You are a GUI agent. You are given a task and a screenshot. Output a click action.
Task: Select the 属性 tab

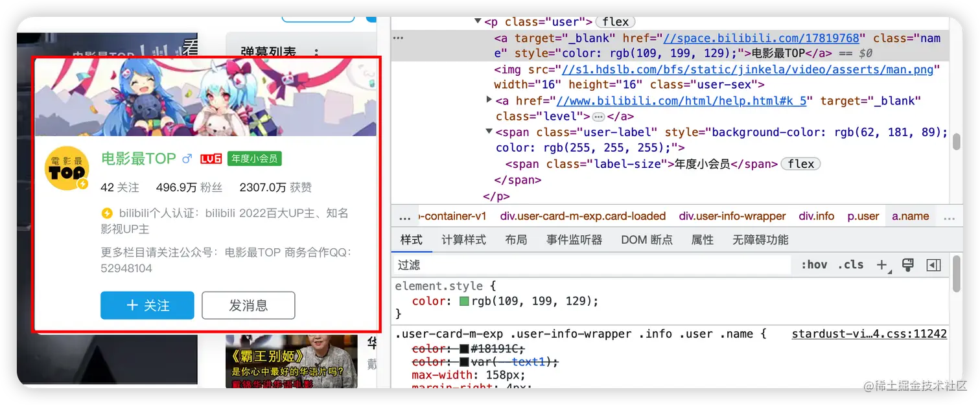[x=702, y=240]
